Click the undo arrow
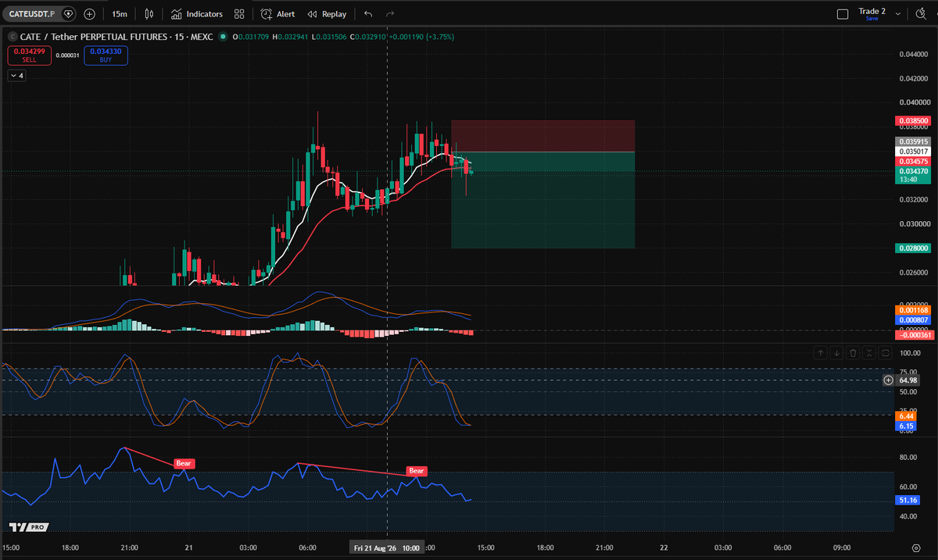The image size is (938, 560). tap(368, 14)
